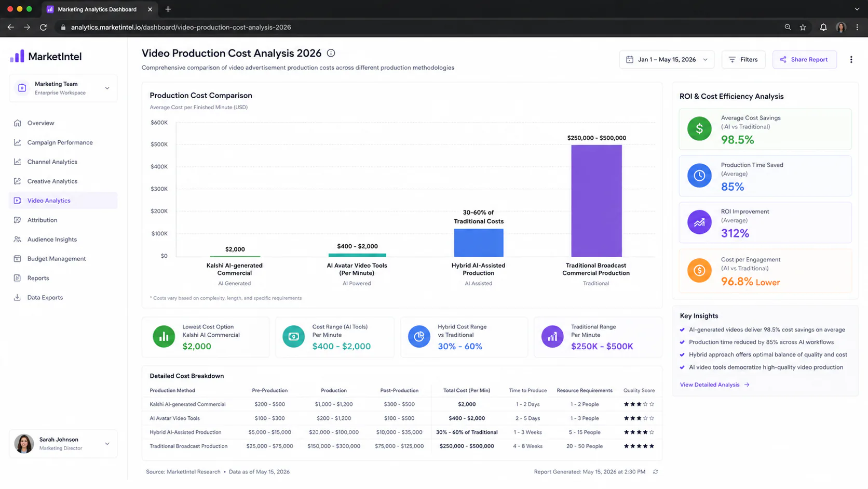The height and width of the screenshot is (489, 868).
Task: Click the calendar icon in the date range picker
Action: [x=629, y=60]
